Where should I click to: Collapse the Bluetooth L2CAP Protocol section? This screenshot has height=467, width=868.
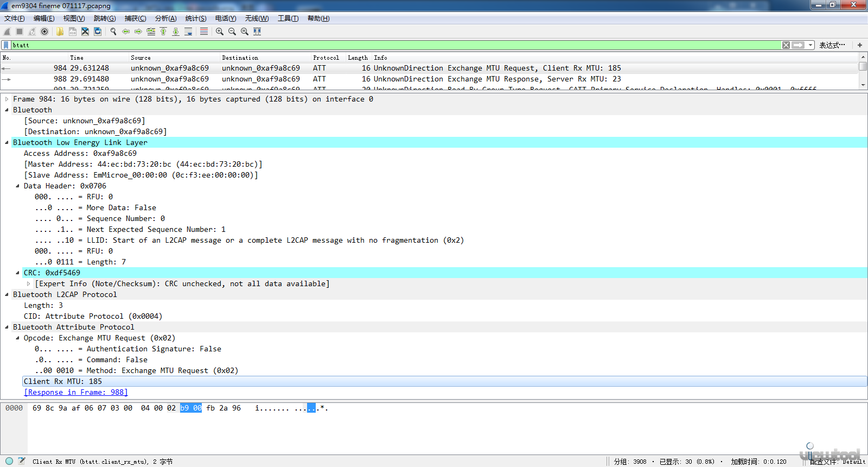7,295
